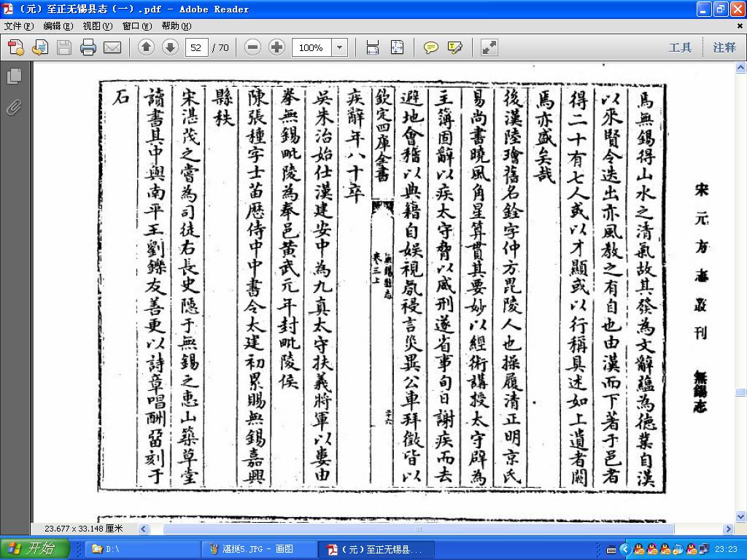Toggle read mode expand icon
747x560 pixels.
[x=489, y=47]
